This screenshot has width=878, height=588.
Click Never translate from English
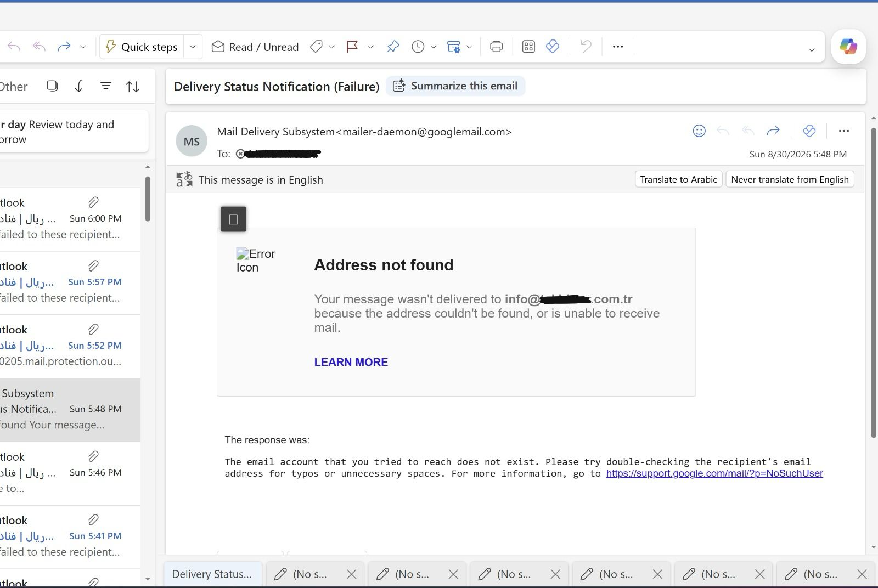click(x=790, y=179)
